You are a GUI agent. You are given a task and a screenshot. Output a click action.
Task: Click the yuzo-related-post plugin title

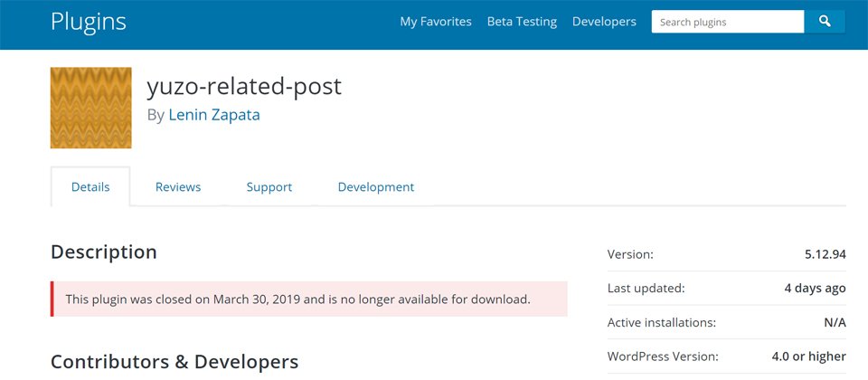(x=244, y=86)
